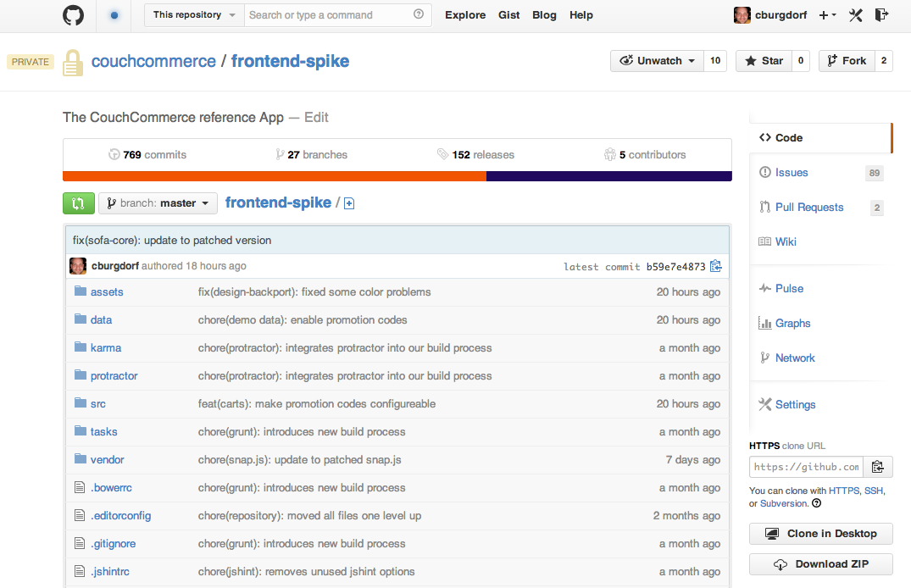Click the Clone in Desktop button
Image resolution: width=911 pixels, height=588 pixels.
(821, 534)
